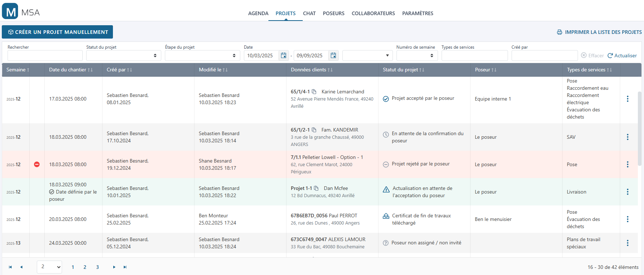Click Créer un projet manuellement button

pos(57,32)
